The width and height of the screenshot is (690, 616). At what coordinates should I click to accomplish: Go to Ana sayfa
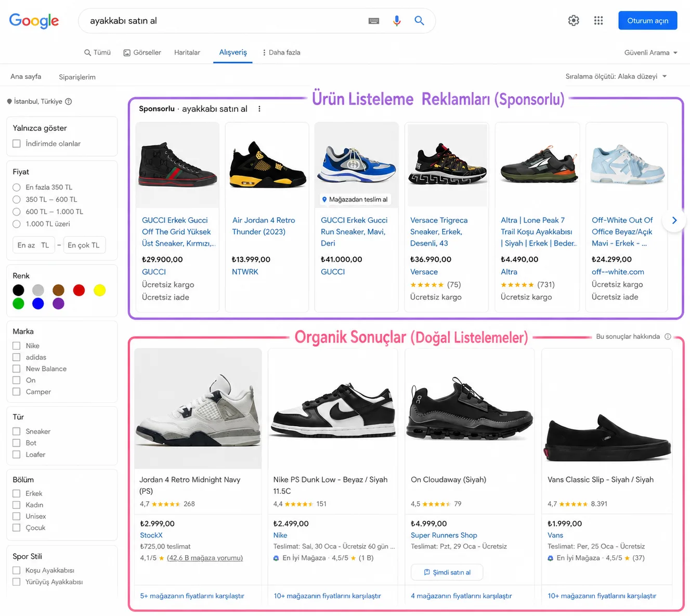[26, 76]
